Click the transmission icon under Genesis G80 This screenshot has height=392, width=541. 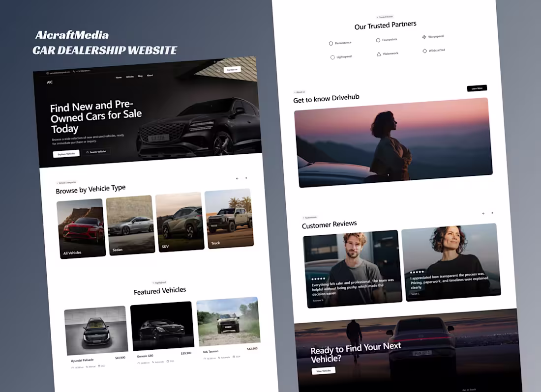[x=153, y=363]
